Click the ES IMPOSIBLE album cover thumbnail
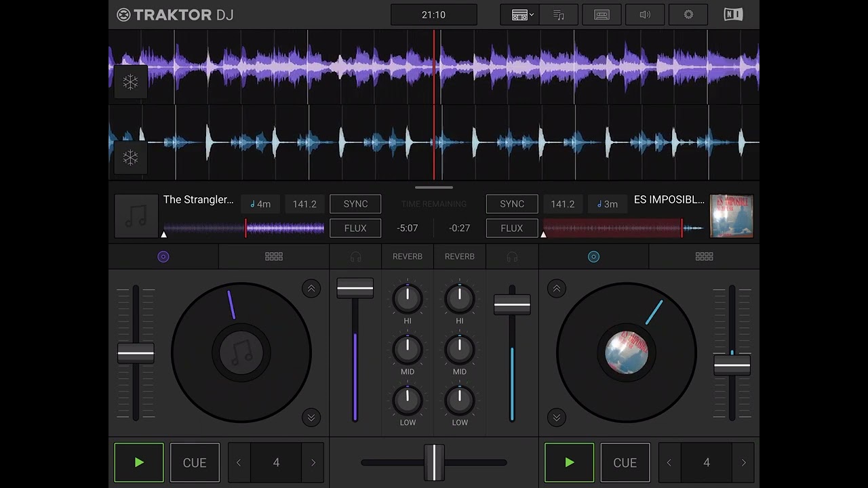The width and height of the screenshot is (868, 488). click(x=732, y=216)
